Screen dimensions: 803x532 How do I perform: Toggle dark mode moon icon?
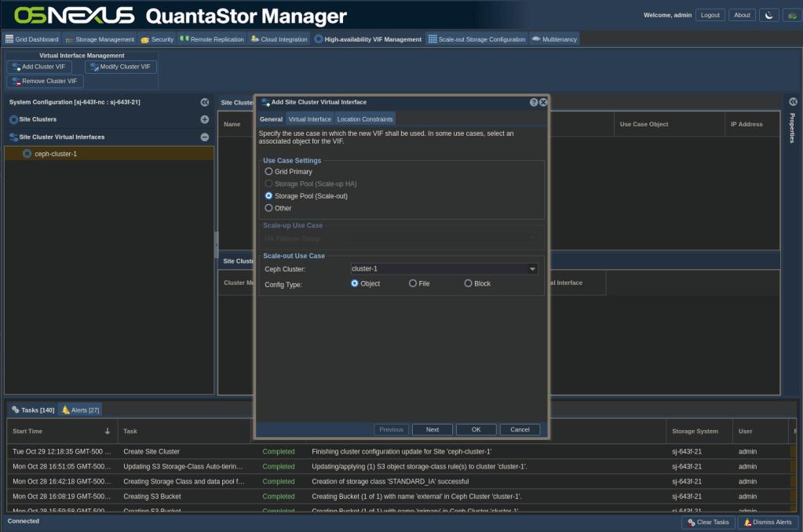click(x=767, y=15)
